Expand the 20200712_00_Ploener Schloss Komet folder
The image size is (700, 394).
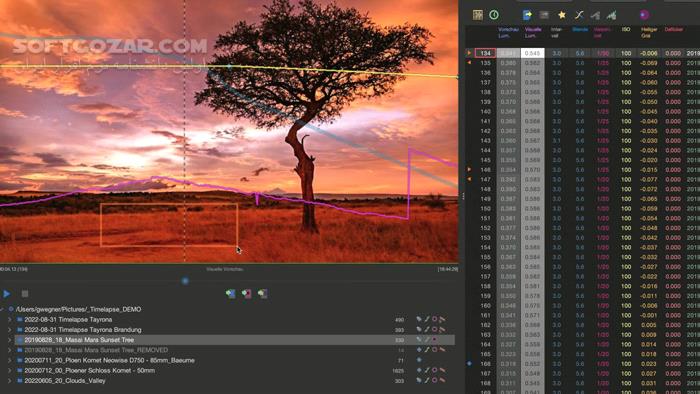tap(10, 370)
